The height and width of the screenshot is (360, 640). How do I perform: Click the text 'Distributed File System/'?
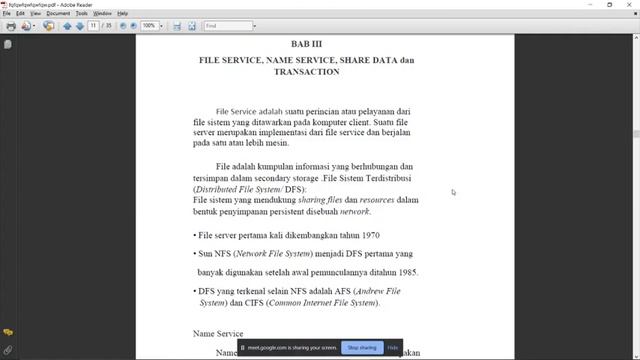(239, 189)
